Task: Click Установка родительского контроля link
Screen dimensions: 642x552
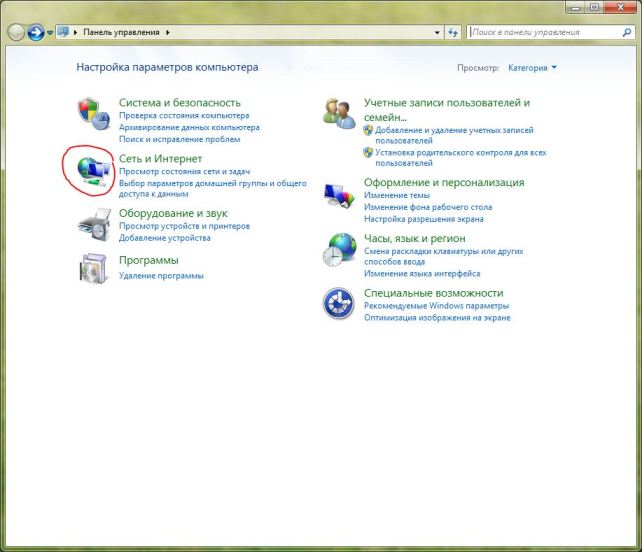Action: pyautogui.click(x=461, y=158)
